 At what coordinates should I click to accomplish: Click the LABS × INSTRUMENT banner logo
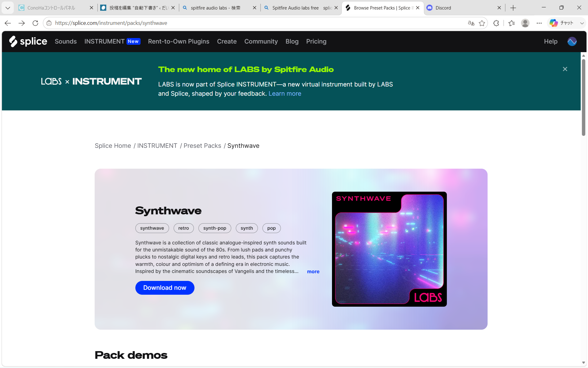click(91, 81)
